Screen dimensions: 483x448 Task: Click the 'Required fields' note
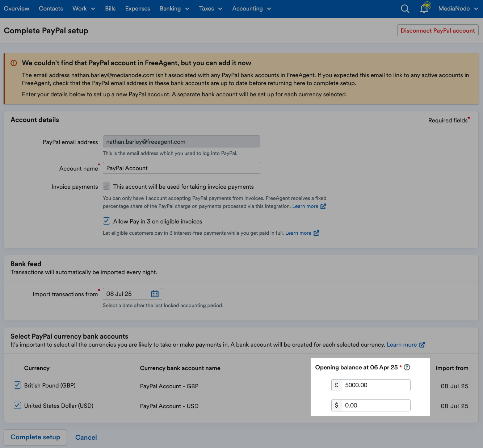(449, 120)
